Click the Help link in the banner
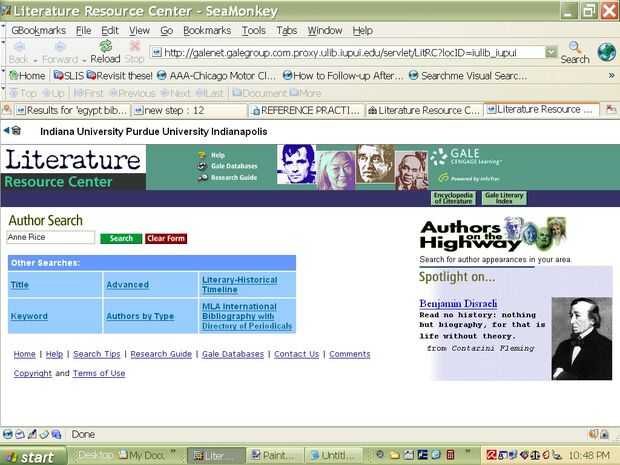Viewport: 620px width, 465px height. click(x=217, y=155)
